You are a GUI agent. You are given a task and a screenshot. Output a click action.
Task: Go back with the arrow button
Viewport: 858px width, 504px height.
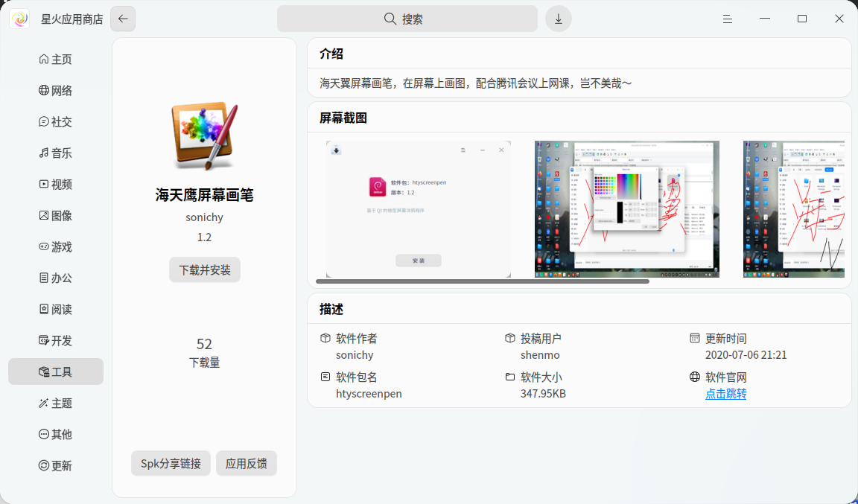[123, 19]
